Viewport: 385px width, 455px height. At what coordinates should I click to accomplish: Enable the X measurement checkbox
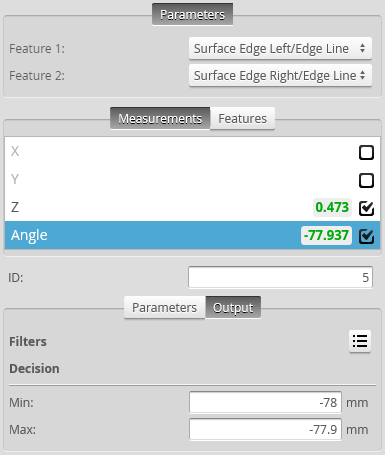pyautogui.click(x=366, y=153)
